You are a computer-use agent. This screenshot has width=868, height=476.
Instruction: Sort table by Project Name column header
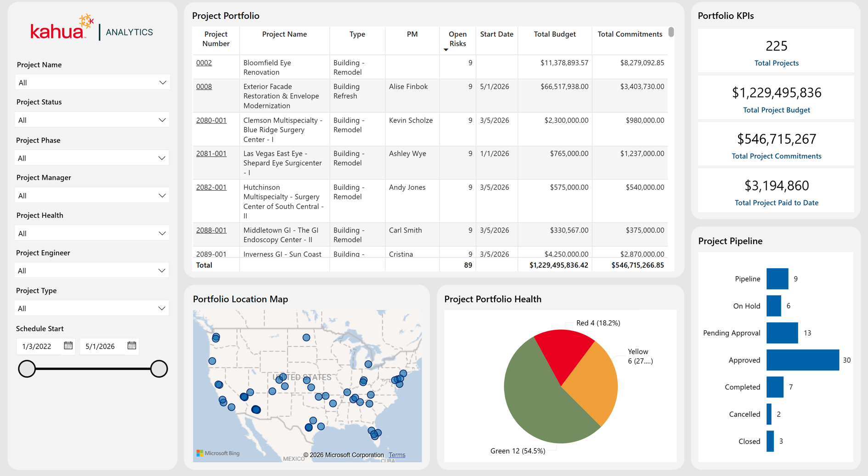(x=284, y=34)
